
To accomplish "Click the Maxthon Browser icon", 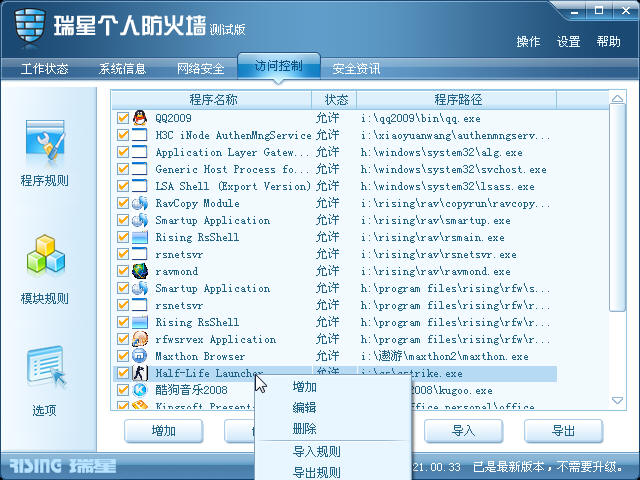I will pyautogui.click(x=140, y=356).
